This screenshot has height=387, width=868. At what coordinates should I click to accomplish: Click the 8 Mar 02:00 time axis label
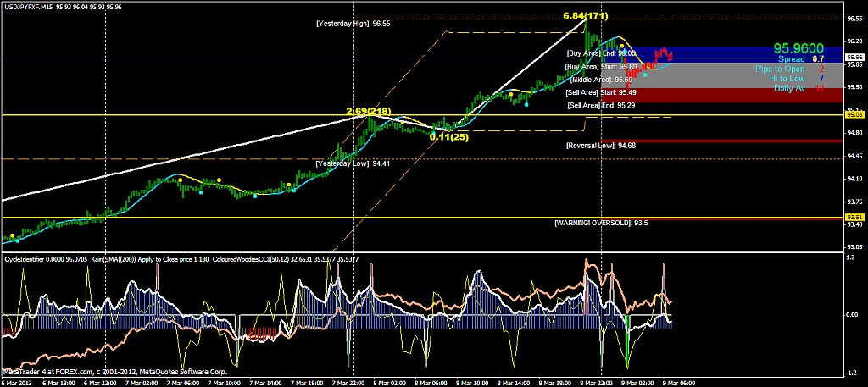point(390,382)
